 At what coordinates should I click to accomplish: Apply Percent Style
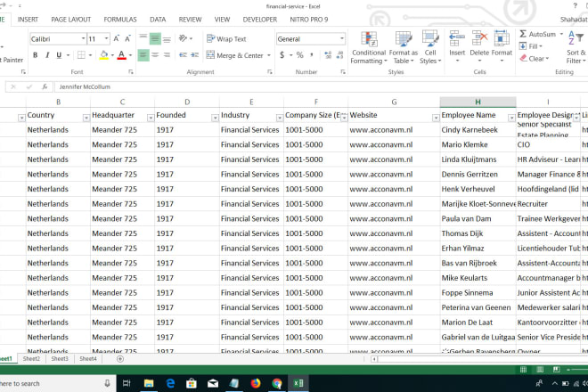[300, 55]
